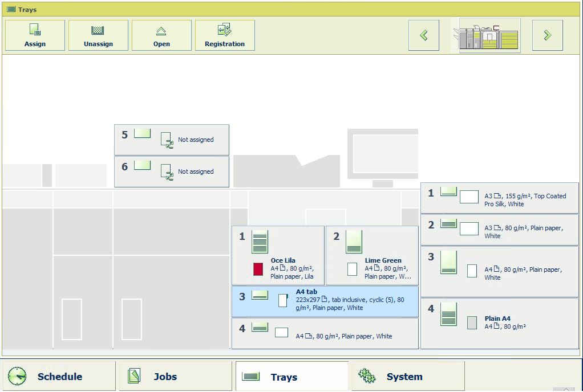Select the Oce Lila tray 1
This screenshot has height=392, width=583.
coord(278,255)
